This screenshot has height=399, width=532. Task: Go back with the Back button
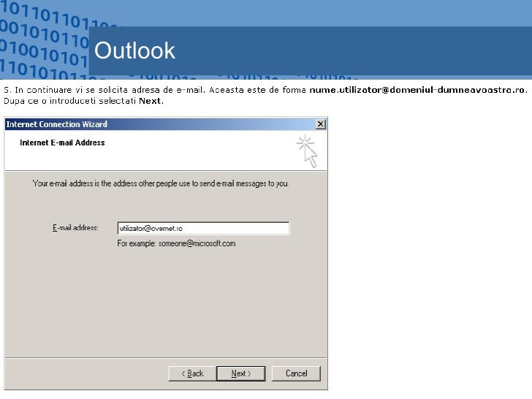(192, 373)
